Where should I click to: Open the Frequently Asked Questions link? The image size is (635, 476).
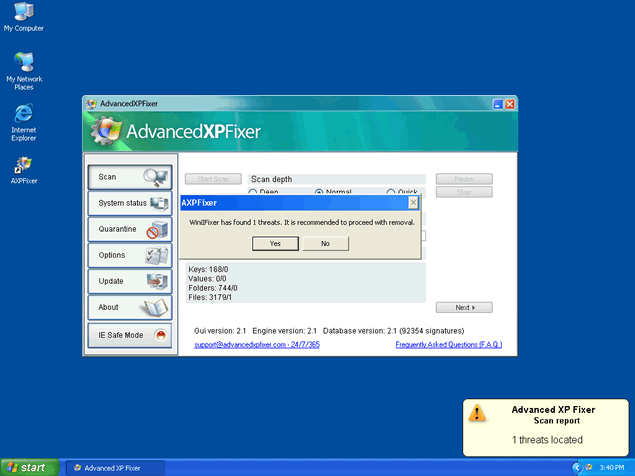[449, 344]
